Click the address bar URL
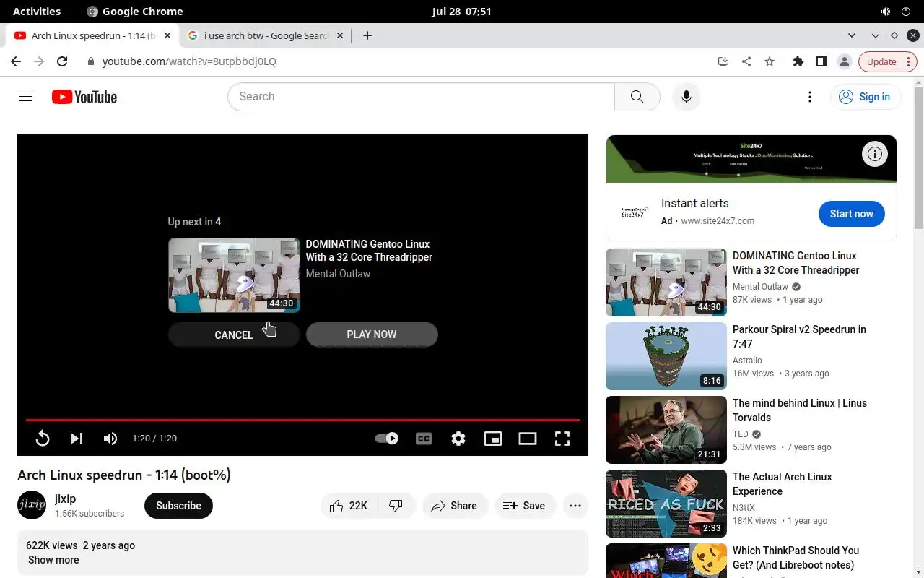 pyautogui.click(x=189, y=61)
